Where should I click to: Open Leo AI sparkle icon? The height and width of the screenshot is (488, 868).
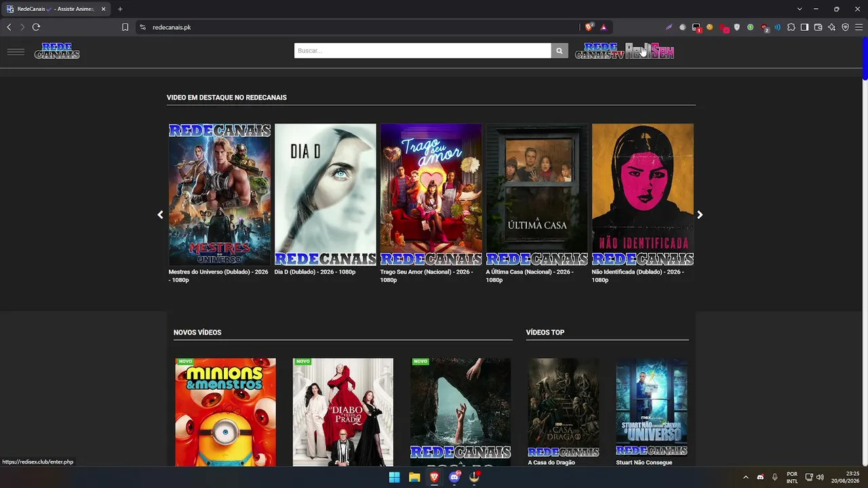pyautogui.click(x=832, y=27)
